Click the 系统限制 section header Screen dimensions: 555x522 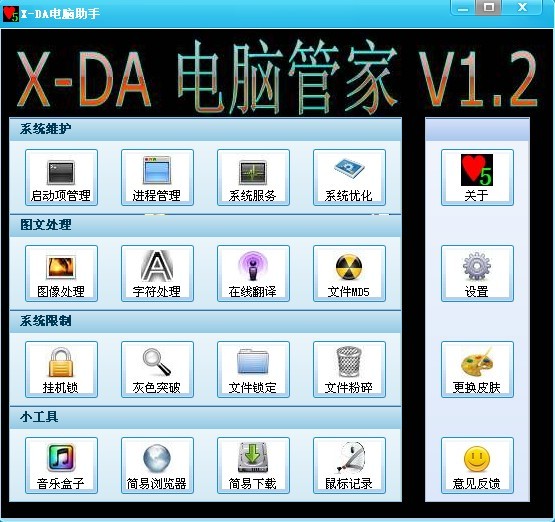205,321
